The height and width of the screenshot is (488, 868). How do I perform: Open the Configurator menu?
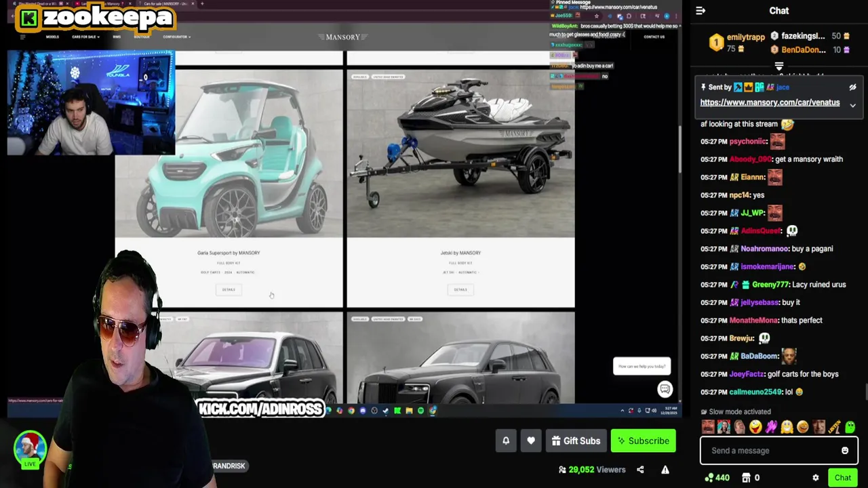(176, 37)
